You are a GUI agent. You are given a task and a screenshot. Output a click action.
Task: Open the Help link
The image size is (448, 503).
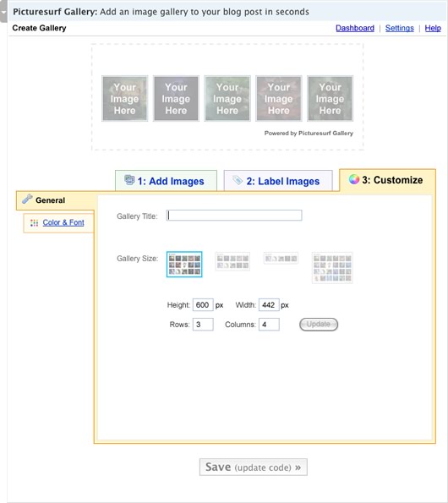coord(433,28)
